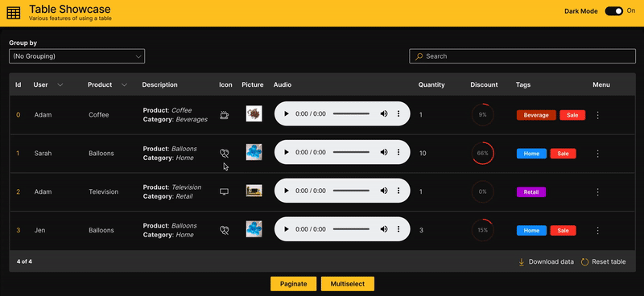Open Jen's balloons picture thumbnail
Screen dimensions: 644x296
[254, 229]
